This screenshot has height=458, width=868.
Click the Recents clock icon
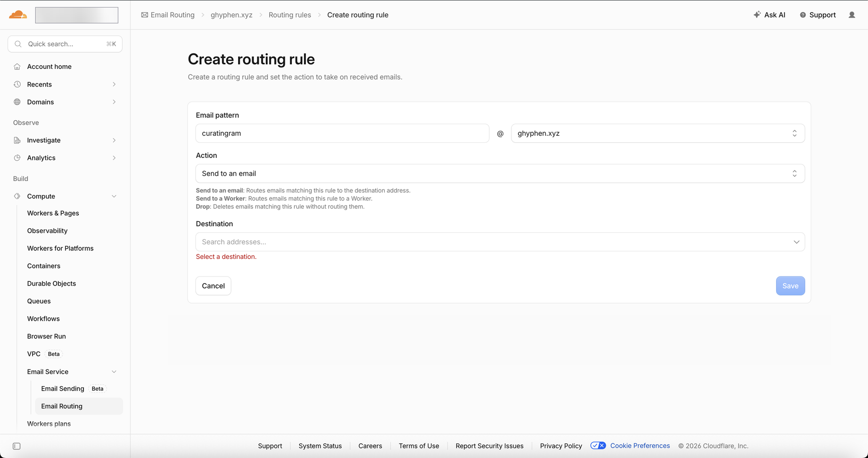17,84
